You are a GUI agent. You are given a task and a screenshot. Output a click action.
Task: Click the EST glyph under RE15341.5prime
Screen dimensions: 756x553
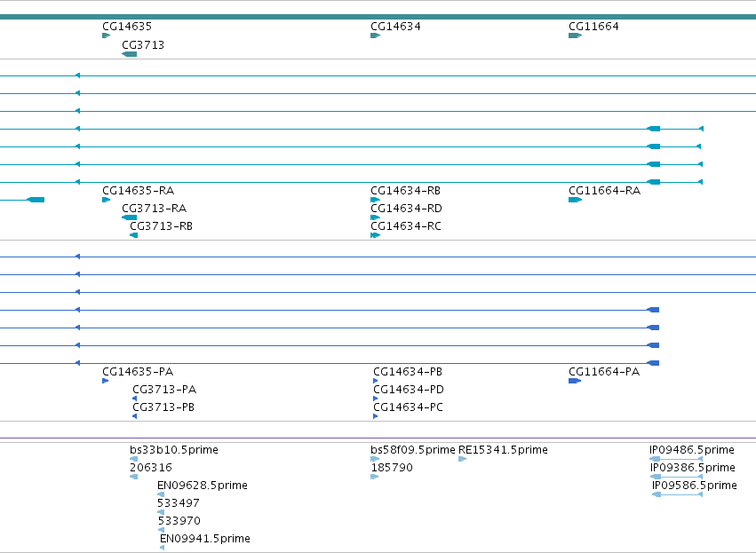click(462, 459)
